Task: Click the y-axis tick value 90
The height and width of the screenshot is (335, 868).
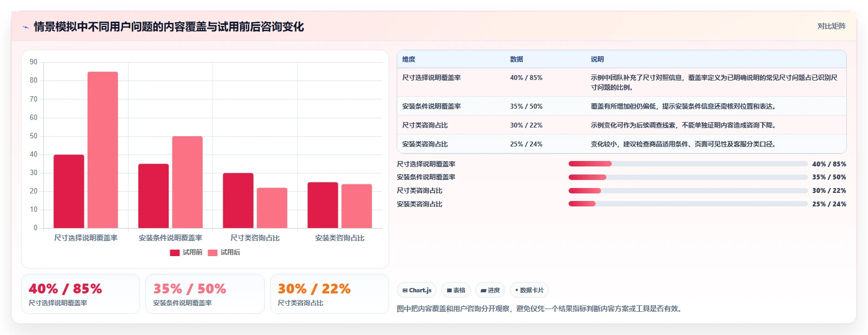Action: [x=34, y=62]
